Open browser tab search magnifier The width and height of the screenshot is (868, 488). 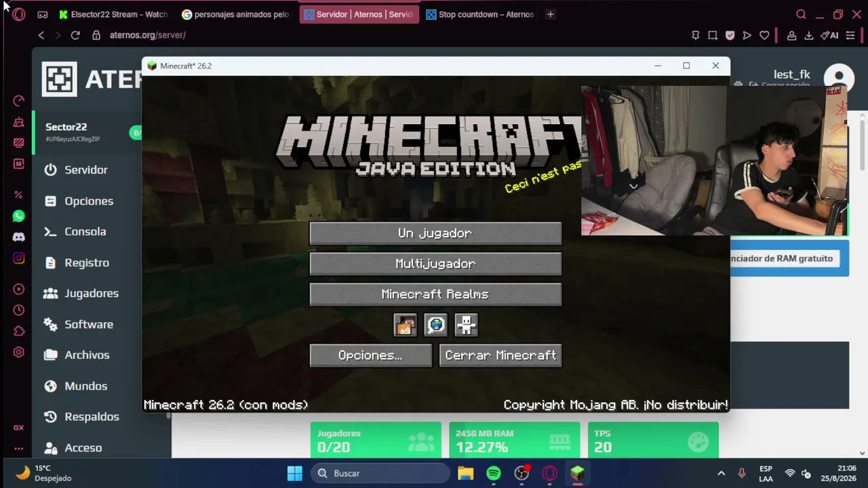(801, 14)
